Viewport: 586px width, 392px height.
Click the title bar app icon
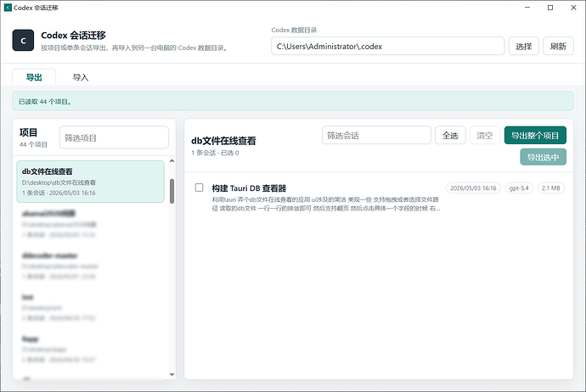click(8, 8)
